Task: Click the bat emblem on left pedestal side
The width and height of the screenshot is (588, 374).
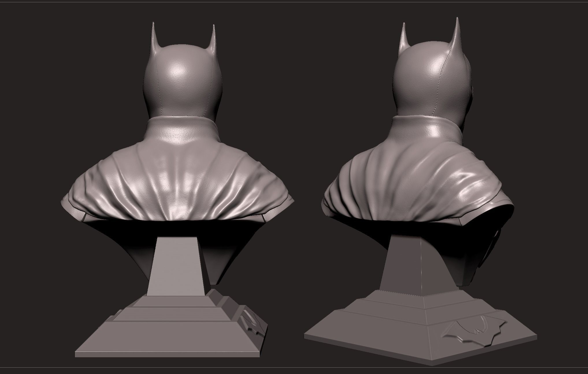Action: (253, 323)
